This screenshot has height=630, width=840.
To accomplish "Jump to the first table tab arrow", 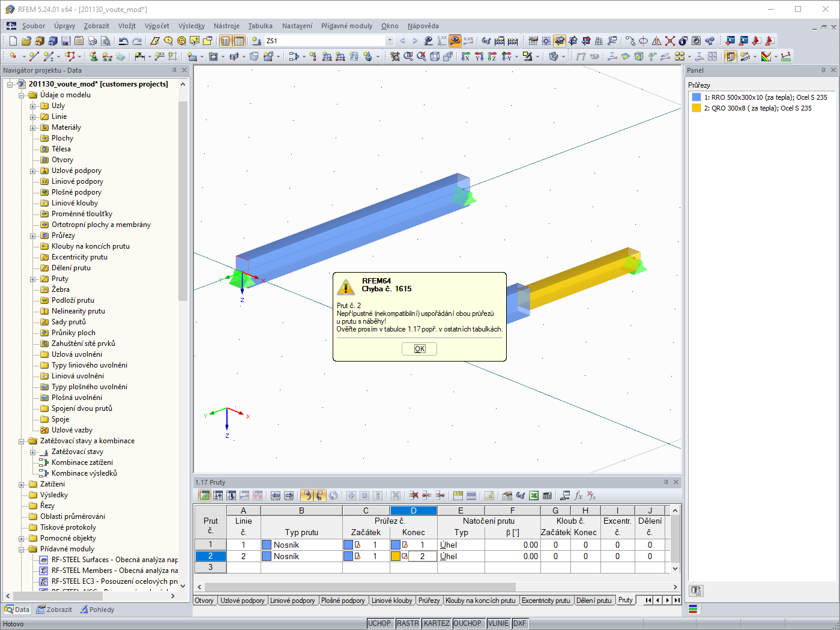I will [648, 601].
